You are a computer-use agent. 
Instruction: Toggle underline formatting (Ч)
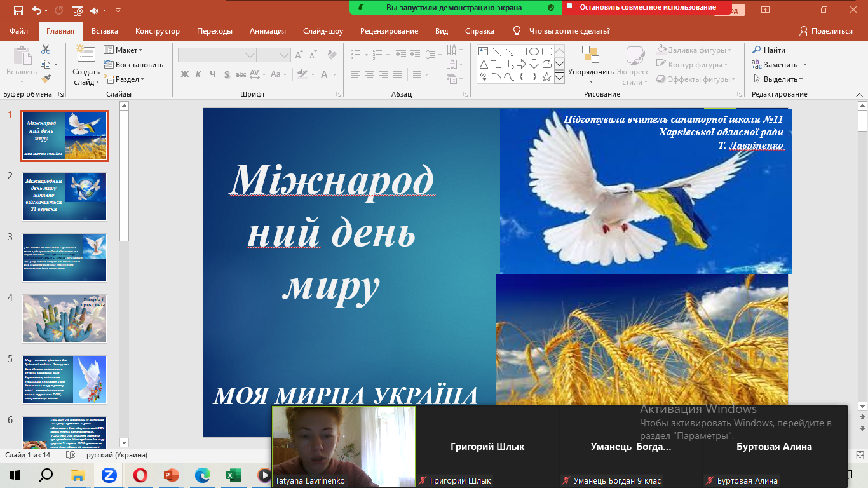[213, 74]
